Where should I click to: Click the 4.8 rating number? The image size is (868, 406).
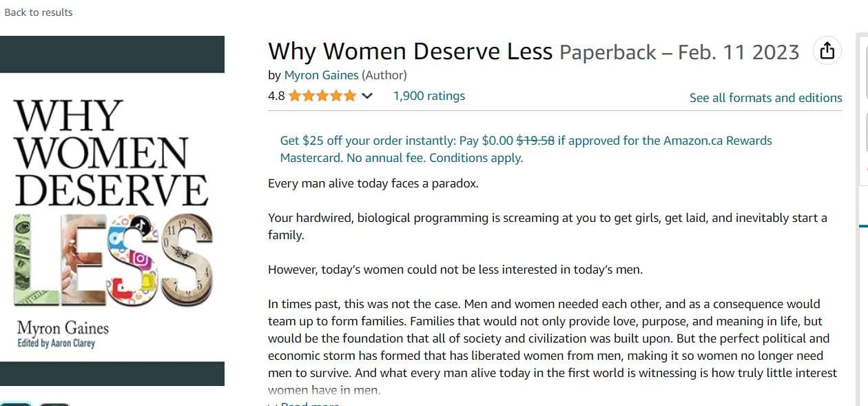click(x=276, y=96)
